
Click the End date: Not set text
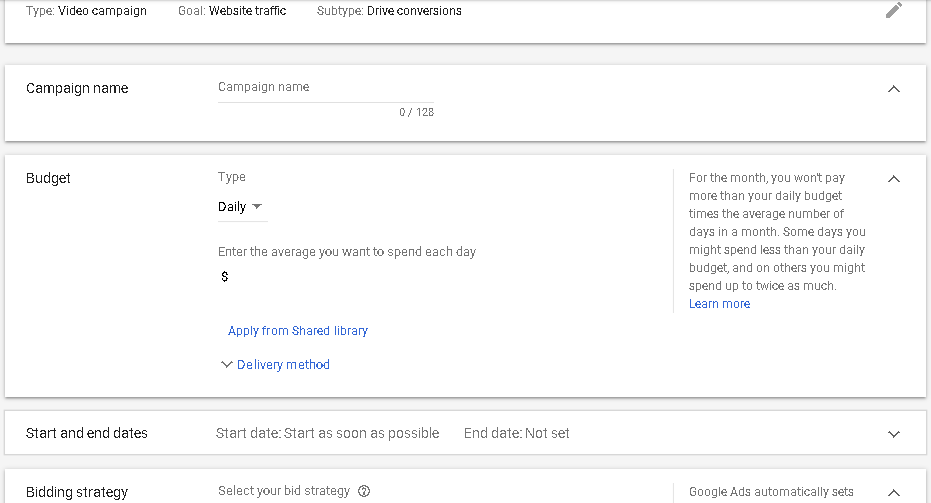(x=517, y=434)
